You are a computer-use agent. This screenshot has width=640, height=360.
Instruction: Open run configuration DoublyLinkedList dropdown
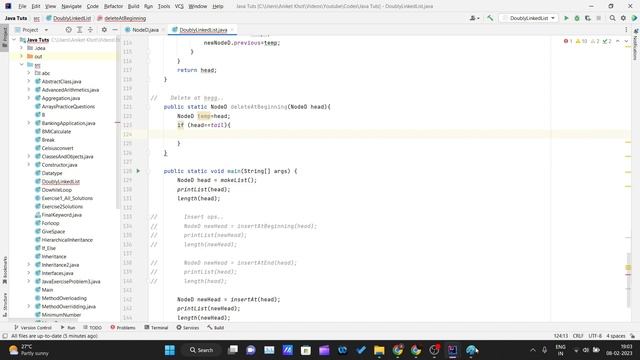click(x=529, y=18)
